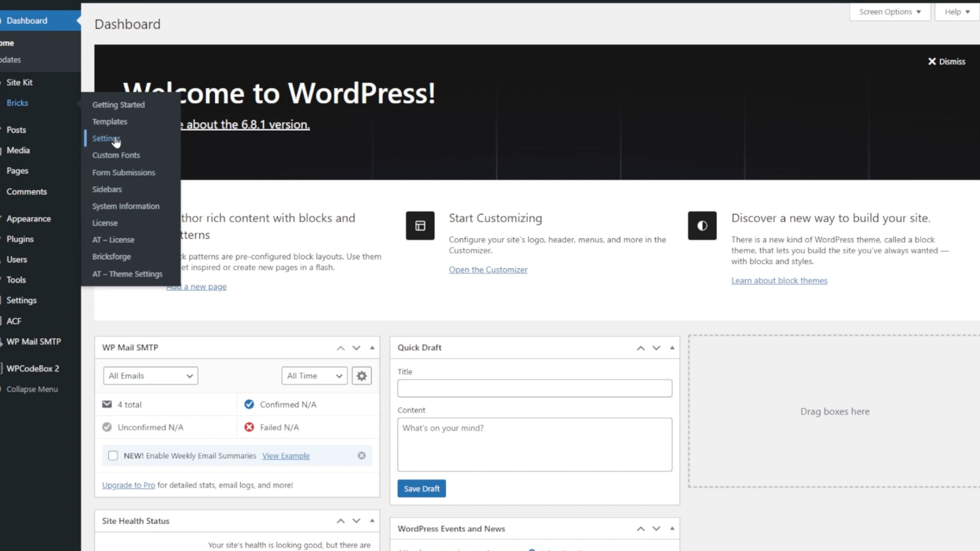Open the All Time period dropdown

point(314,376)
